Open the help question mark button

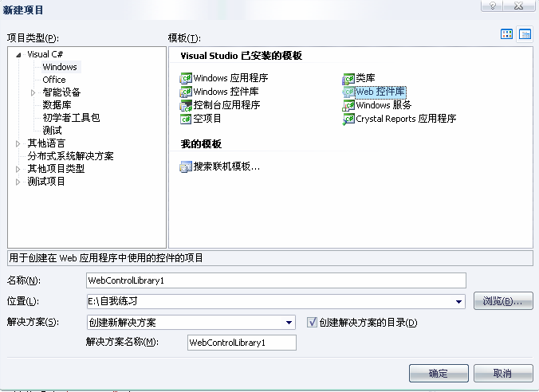[493, 6]
